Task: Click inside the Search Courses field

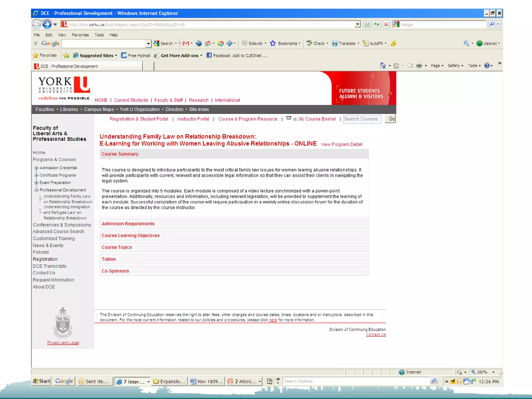Action: click(362, 119)
